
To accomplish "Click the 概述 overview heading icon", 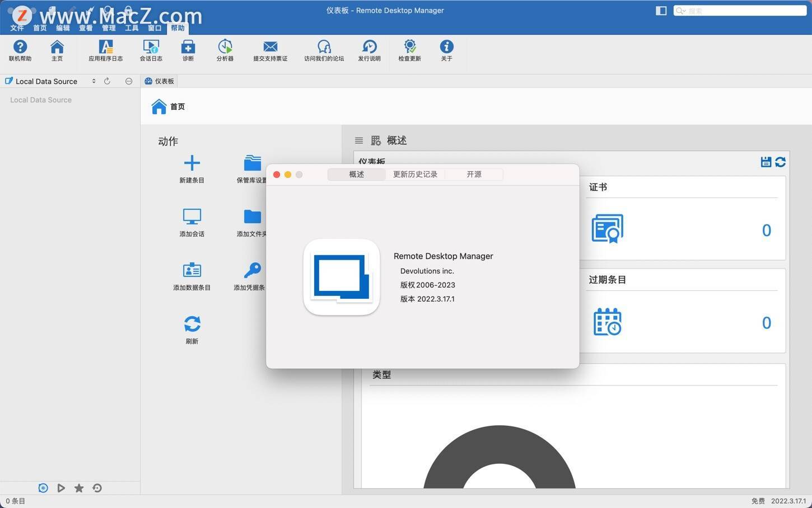I will pyautogui.click(x=376, y=140).
